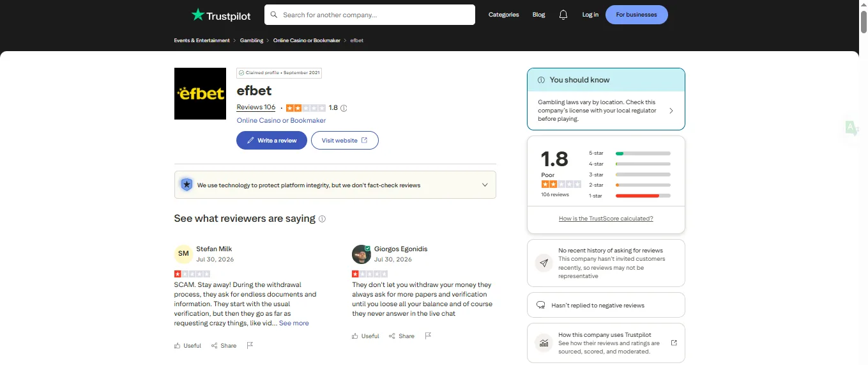Flag Stefan Milk's review
This screenshot has width=868, height=365.
point(250,345)
